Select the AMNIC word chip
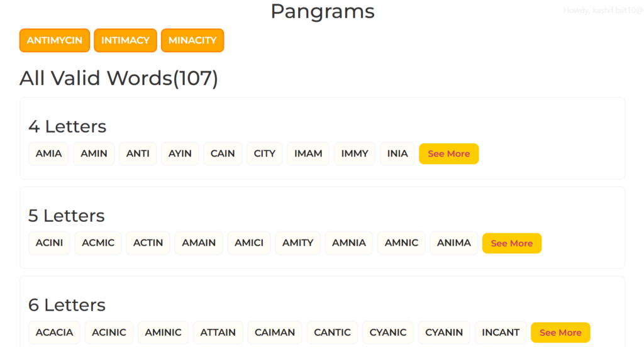Viewport: 644px width, 347px height. click(x=401, y=243)
